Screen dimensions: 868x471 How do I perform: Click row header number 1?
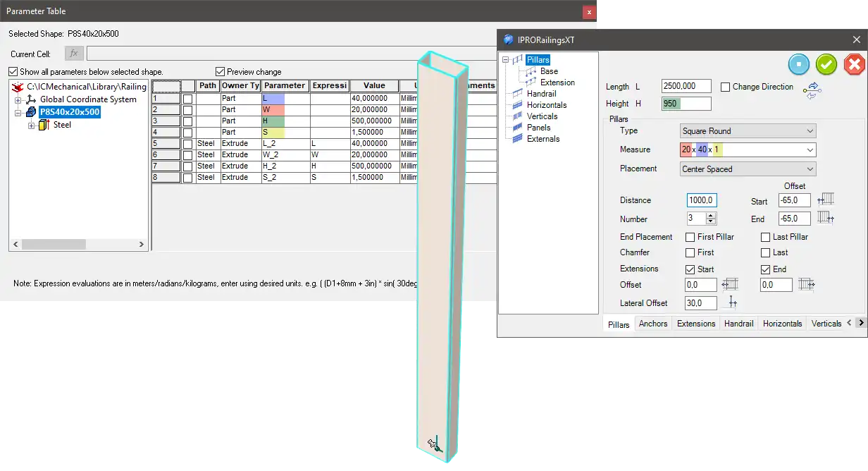[166, 99]
